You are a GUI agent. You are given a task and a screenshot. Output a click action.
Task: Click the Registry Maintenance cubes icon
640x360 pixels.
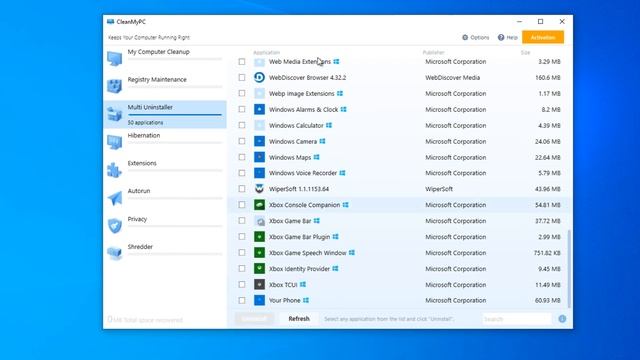coord(115,86)
